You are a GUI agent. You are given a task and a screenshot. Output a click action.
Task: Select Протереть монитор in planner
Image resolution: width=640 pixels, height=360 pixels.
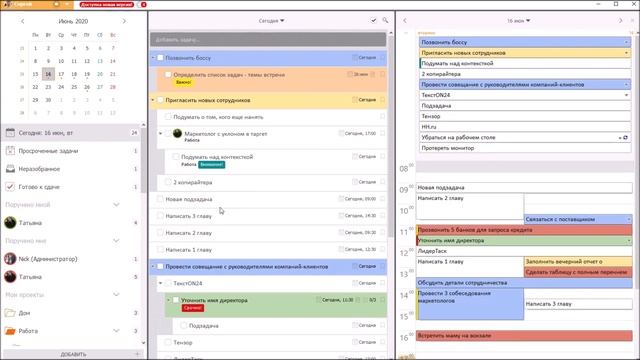coord(525,148)
